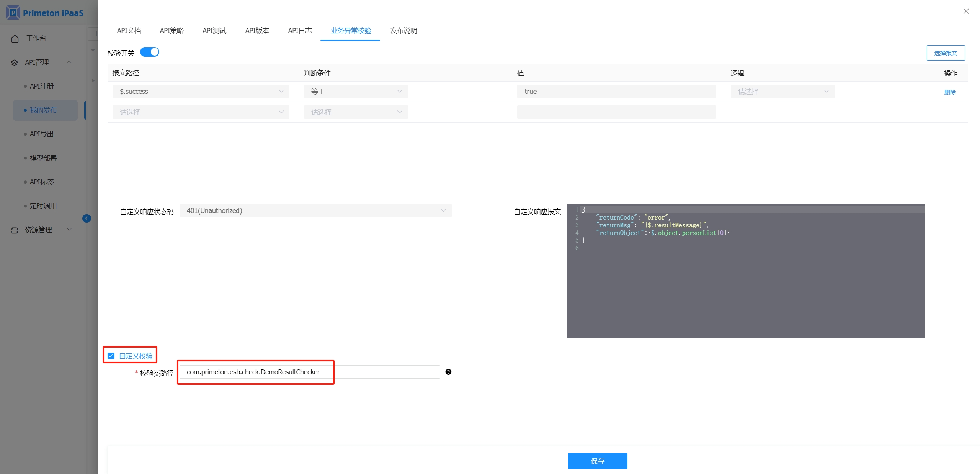
Task: Click the 资源管理 server icon
Action: tap(15, 230)
